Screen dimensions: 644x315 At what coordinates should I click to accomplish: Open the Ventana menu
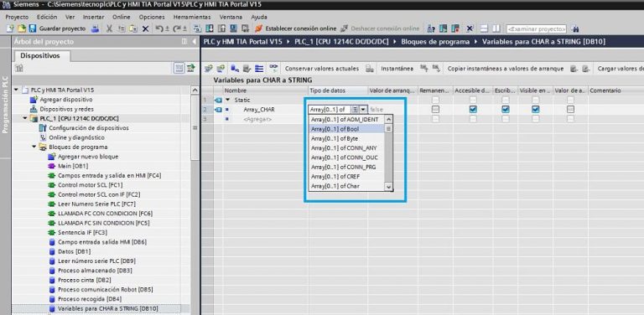pyautogui.click(x=231, y=18)
